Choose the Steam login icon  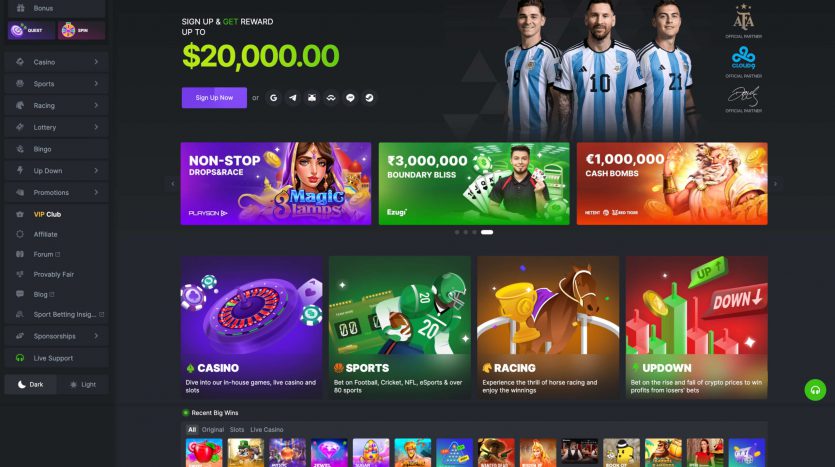coord(369,97)
